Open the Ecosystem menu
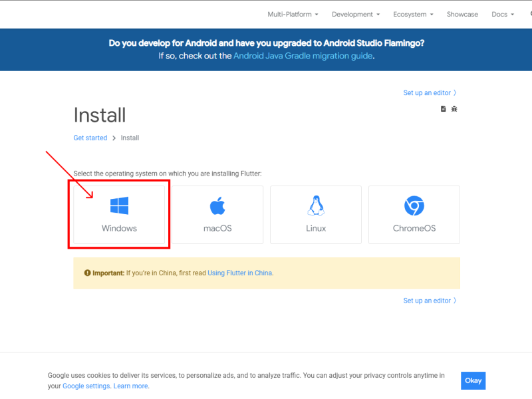 [x=413, y=14]
